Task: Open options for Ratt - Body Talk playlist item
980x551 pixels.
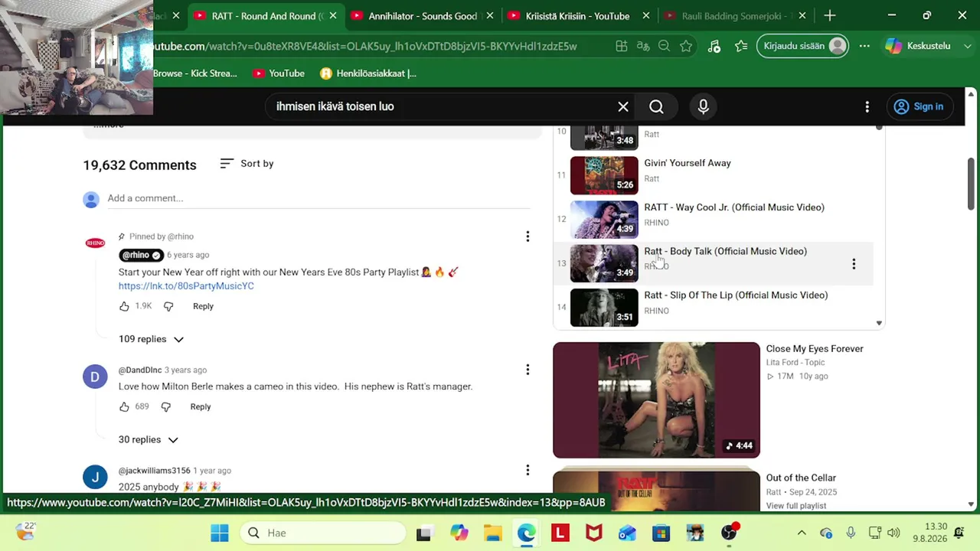Action: [x=854, y=264]
